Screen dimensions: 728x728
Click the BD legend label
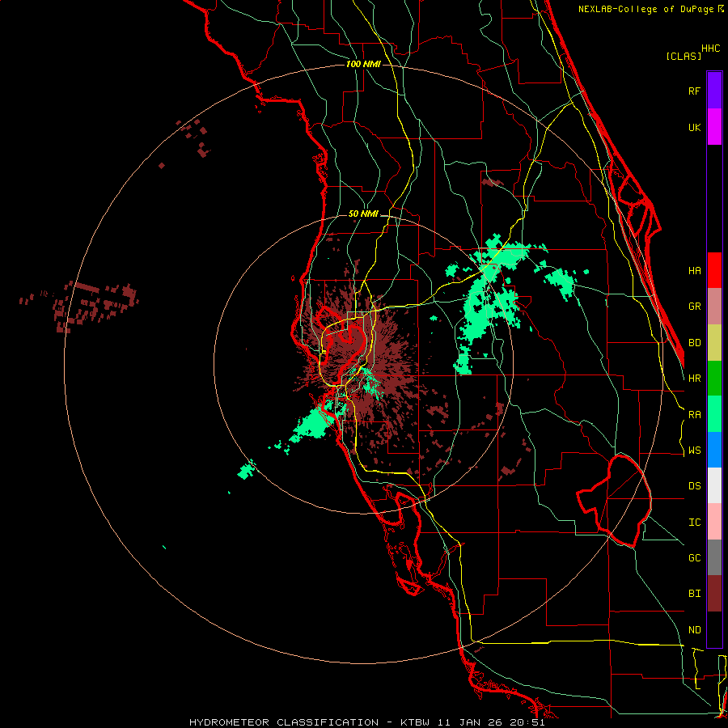[x=694, y=343]
